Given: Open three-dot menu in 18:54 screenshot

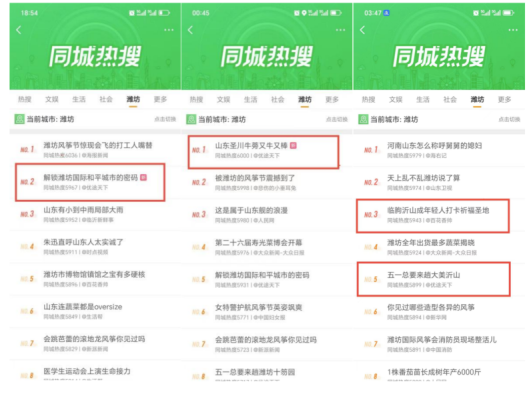Looking at the screenshot, I should (x=169, y=30).
